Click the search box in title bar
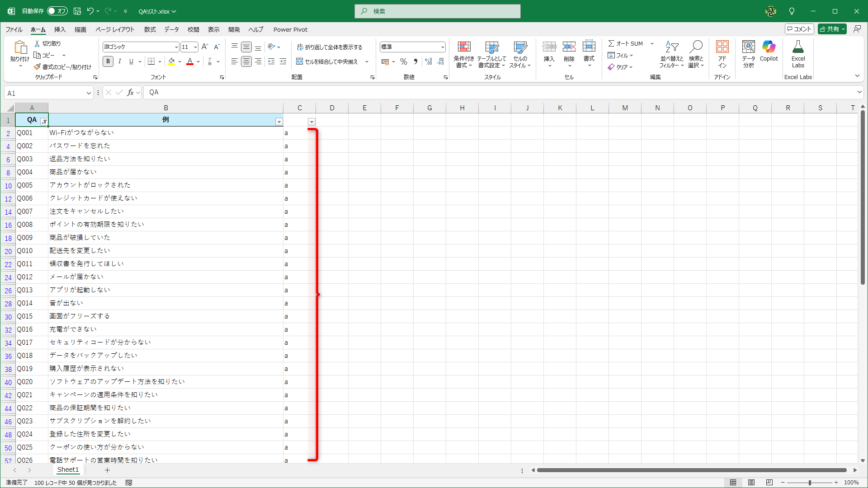 [x=438, y=11]
